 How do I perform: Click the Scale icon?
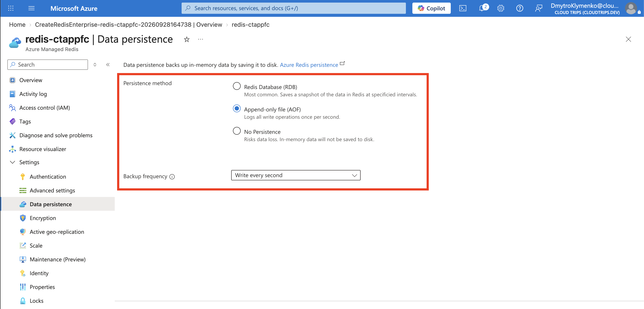(23, 246)
